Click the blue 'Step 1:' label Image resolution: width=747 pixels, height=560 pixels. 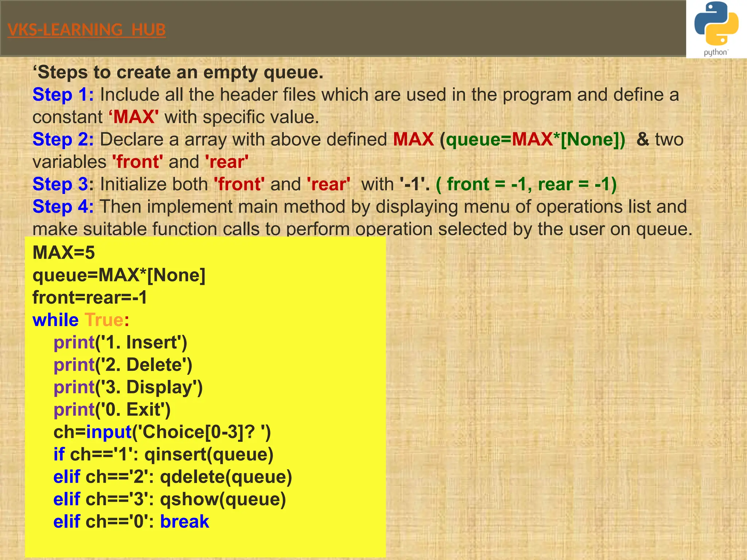pos(63,95)
